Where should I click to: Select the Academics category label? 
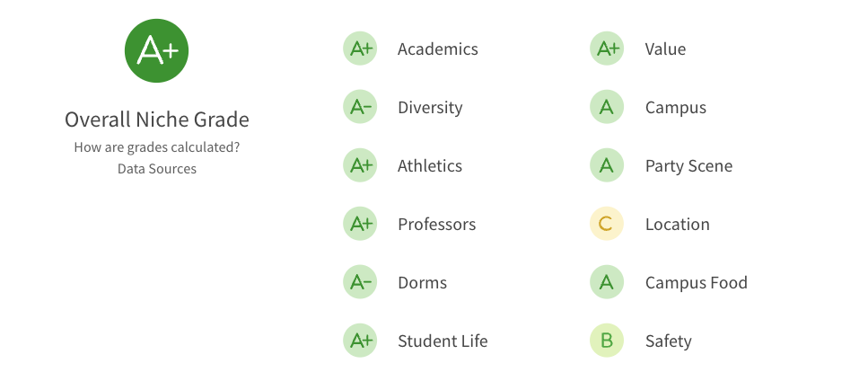438,49
